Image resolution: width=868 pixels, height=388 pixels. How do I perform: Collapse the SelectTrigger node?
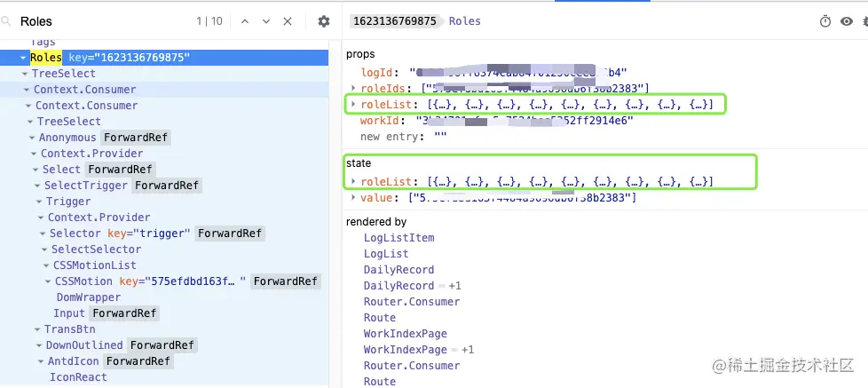click(37, 186)
